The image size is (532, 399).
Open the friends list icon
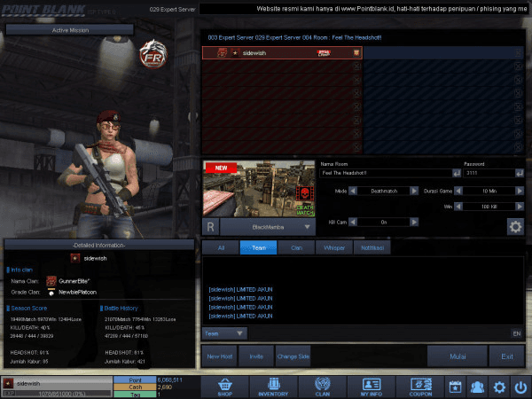tap(477, 387)
